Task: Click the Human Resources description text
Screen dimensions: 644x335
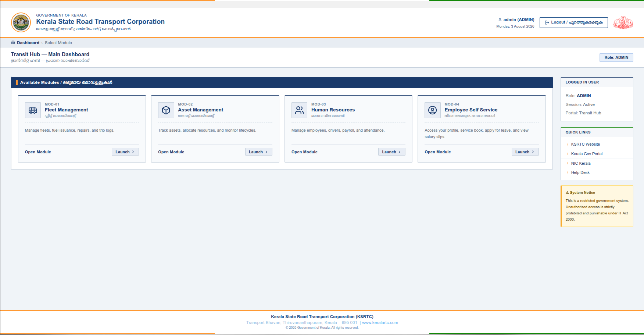Action: [338, 130]
